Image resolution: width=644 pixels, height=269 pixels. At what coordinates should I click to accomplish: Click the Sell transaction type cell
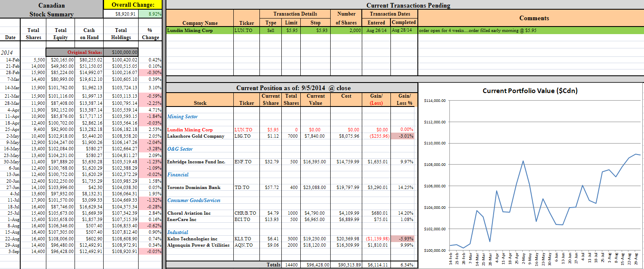(270, 30)
